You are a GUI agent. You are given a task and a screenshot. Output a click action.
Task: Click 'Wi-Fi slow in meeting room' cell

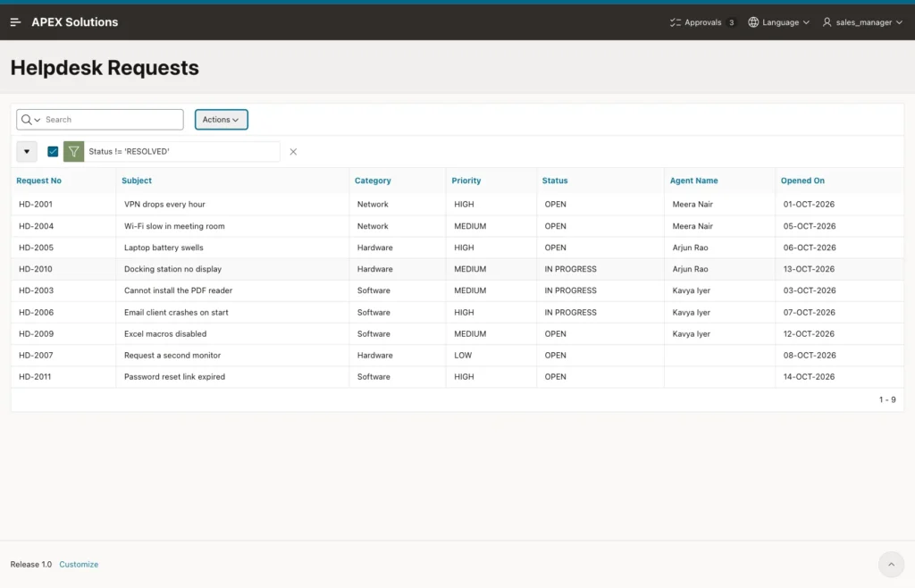(232, 226)
